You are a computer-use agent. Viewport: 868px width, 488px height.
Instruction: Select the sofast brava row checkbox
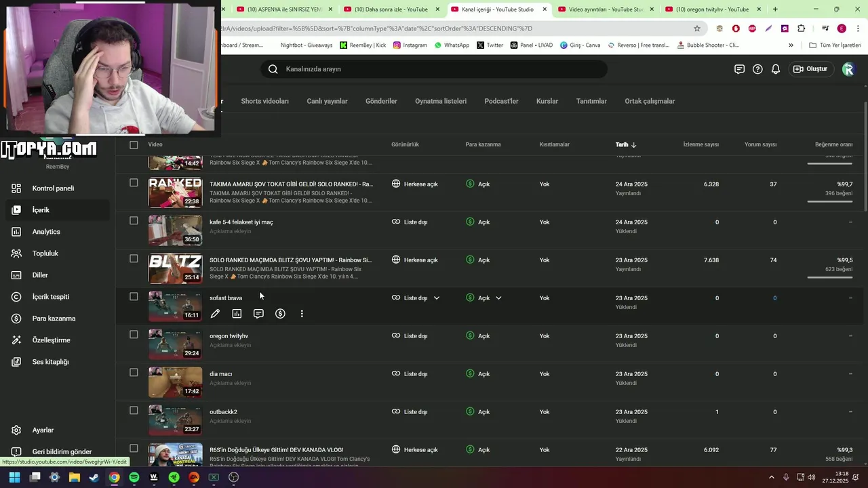tap(134, 297)
